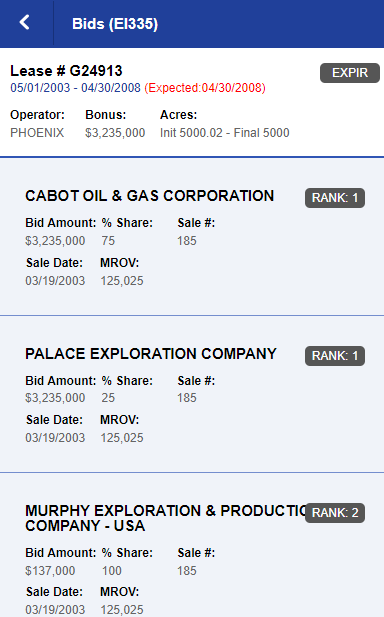The width and height of the screenshot is (384, 617).
Task: Click the 25 % share value for Palace
Action: pos(108,397)
